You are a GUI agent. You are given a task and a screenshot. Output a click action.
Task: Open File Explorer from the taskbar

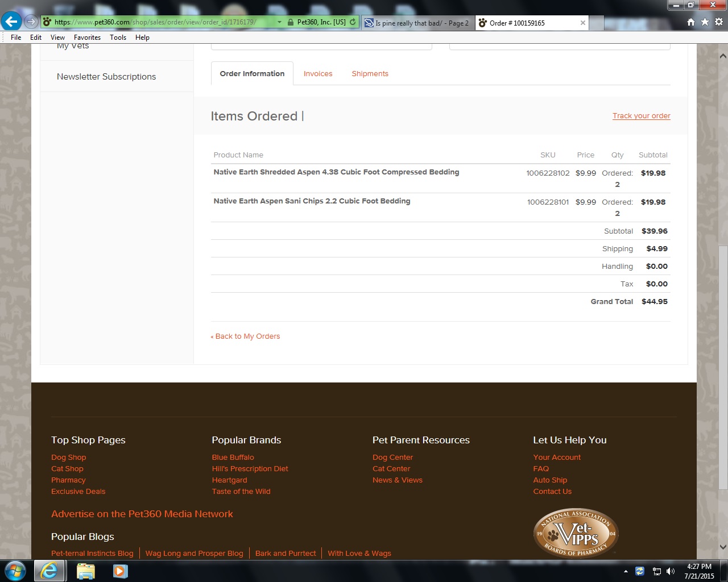(85, 571)
